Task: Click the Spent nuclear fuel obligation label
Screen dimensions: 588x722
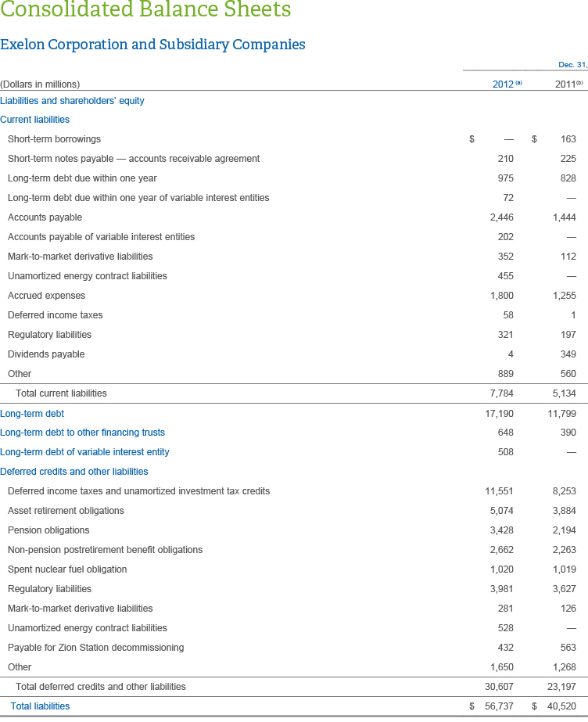Action: (x=66, y=569)
